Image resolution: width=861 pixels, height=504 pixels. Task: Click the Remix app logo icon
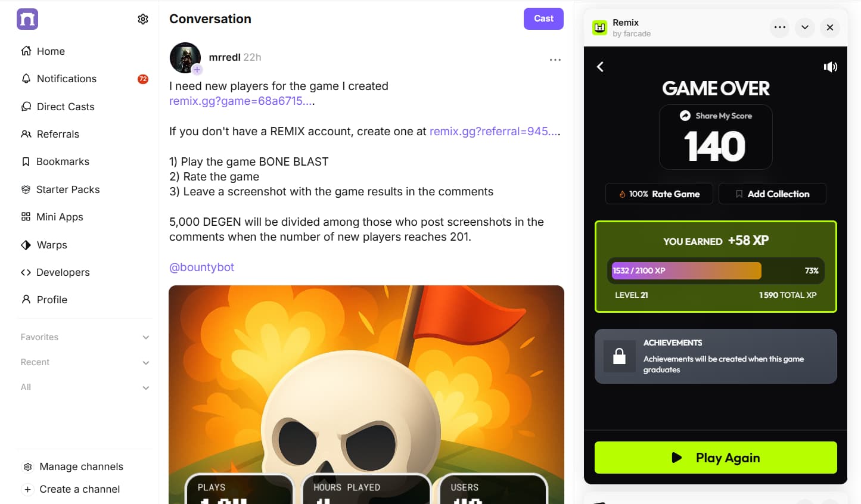click(600, 27)
